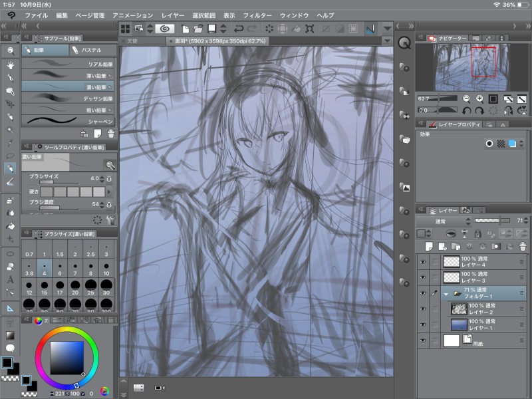Select the Lasso selection tool
This screenshot has width=532, height=399.
point(11,156)
